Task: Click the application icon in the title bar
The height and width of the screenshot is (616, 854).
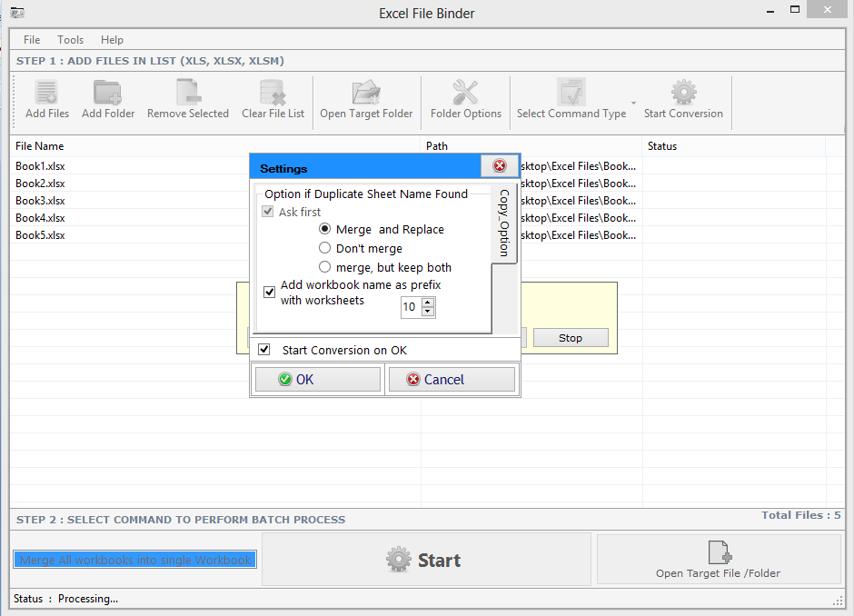Action: point(17,13)
